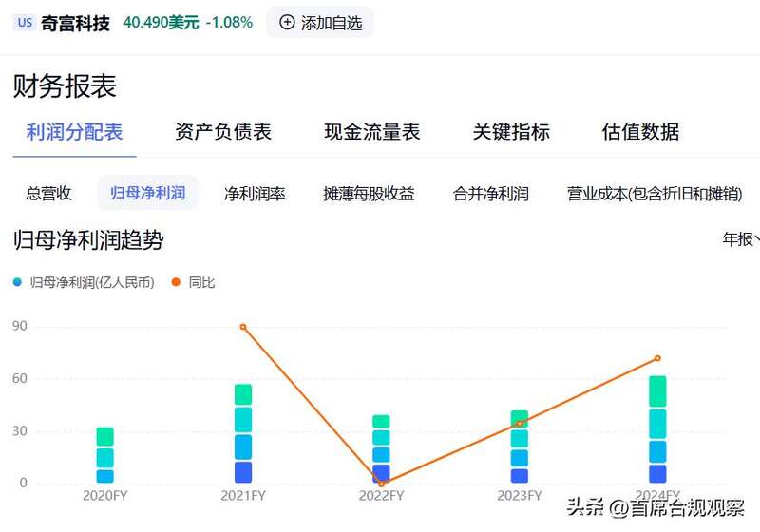Choose the 摊薄每股收益 metric
760x532 pixels.
point(369,194)
